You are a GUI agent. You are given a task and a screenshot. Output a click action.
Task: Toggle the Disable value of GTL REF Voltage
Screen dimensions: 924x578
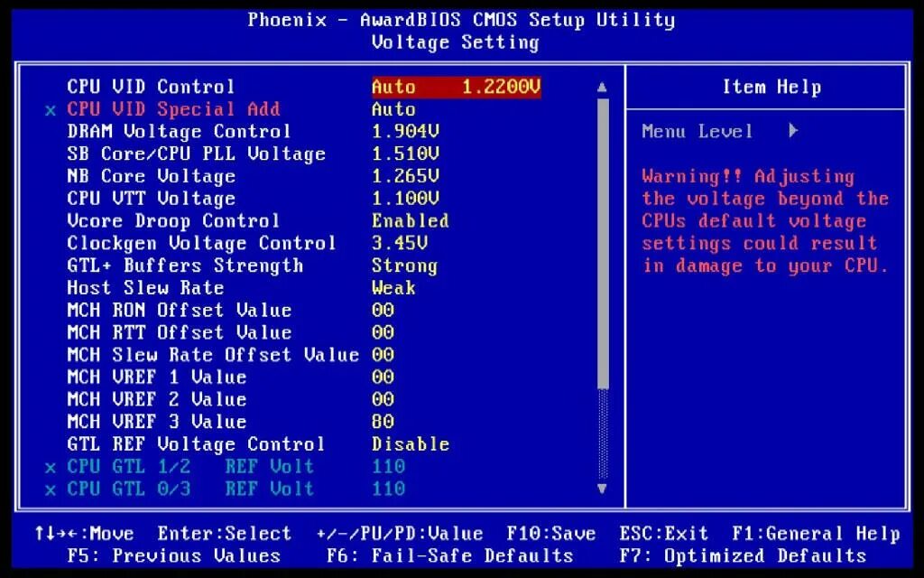pos(411,444)
